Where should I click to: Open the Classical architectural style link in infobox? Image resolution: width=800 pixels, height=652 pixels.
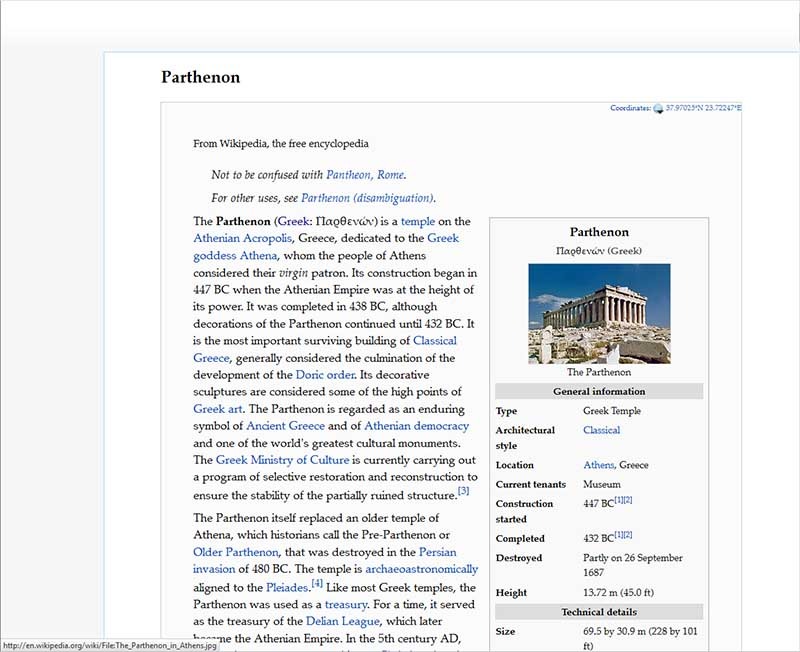602,430
